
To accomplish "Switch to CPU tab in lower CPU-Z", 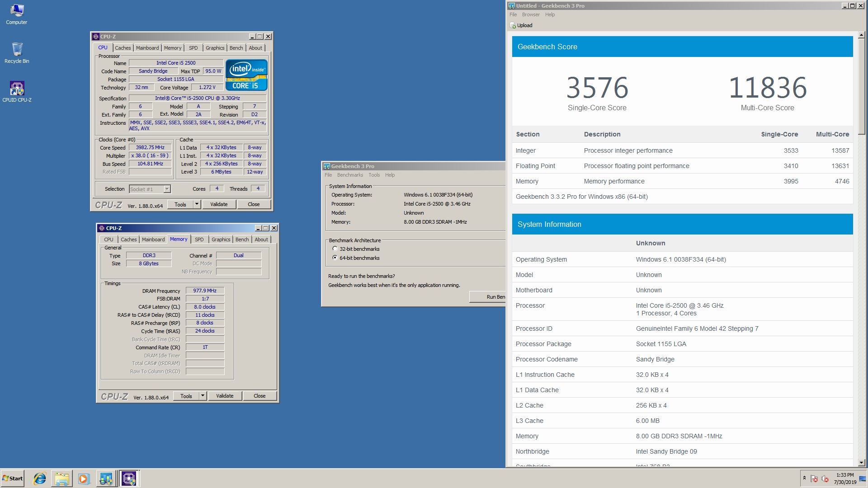I will (x=108, y=239).
